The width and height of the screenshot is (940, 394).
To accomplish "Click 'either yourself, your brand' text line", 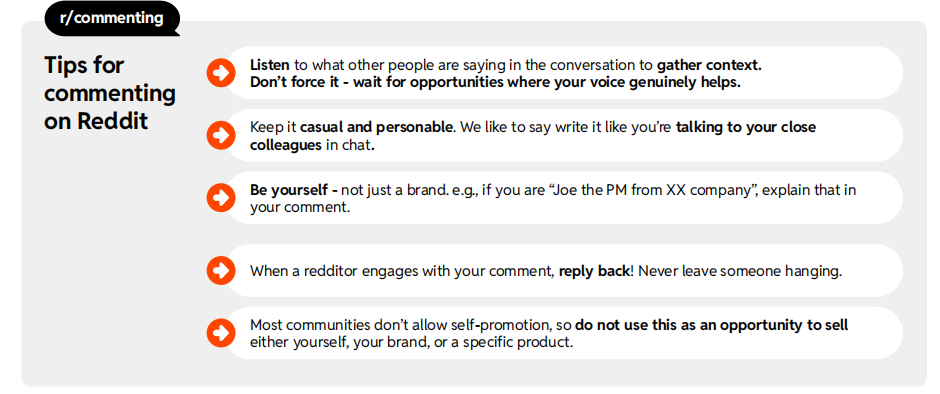I will [x=411, y=344].
